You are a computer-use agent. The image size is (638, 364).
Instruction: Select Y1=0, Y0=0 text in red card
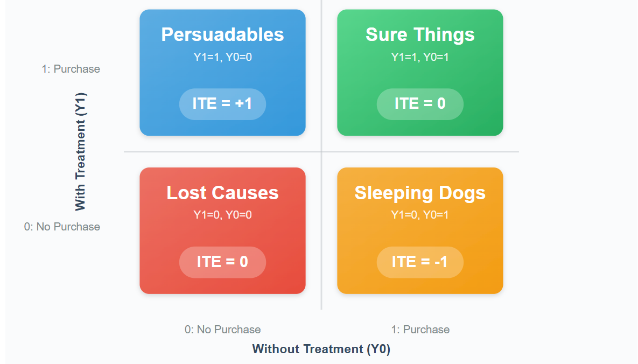(222, 215)
